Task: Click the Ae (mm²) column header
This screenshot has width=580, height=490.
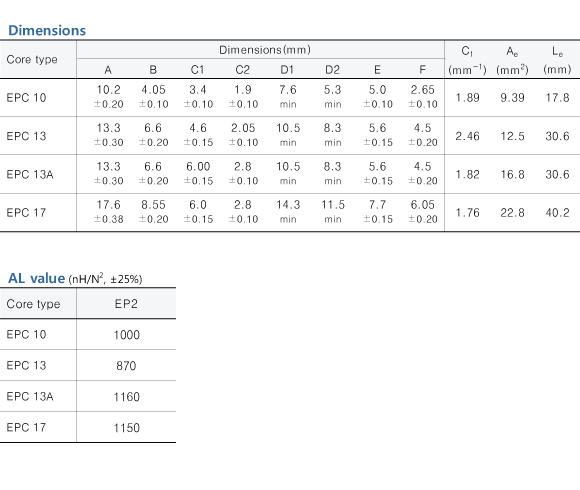Action: click(512, 60)
